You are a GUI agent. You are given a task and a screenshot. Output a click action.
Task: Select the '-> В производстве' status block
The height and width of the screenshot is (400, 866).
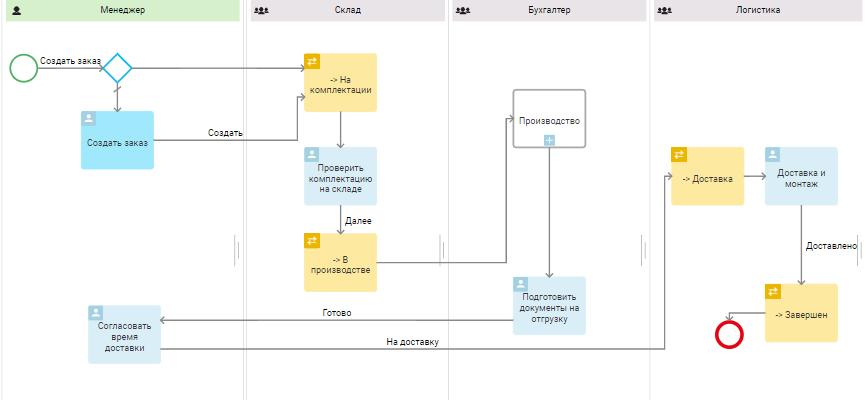pos(341,263)
